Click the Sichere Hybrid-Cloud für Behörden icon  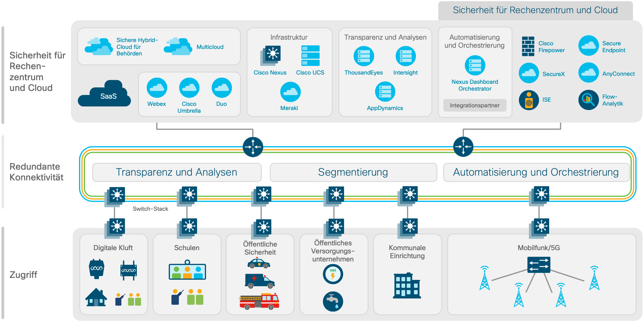(x=99, y=47)
